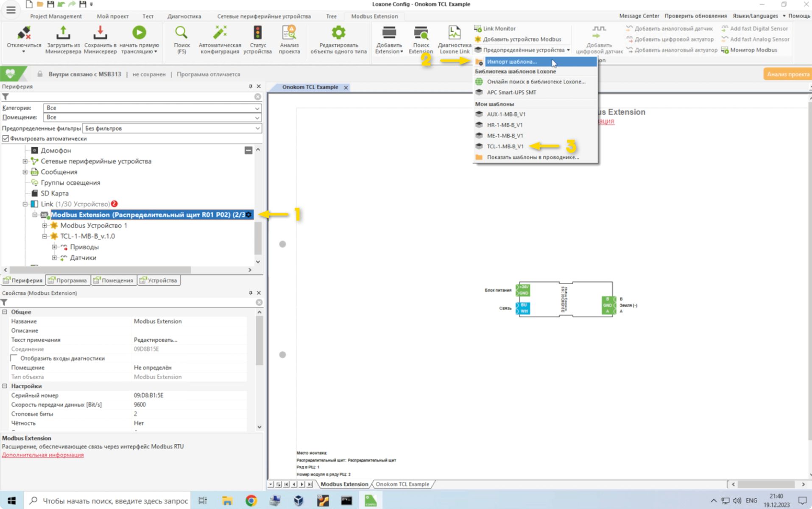812x509 pixels.
Task: Open the 'Предопределенные фильтры' combo box
Action: (172, 129)
